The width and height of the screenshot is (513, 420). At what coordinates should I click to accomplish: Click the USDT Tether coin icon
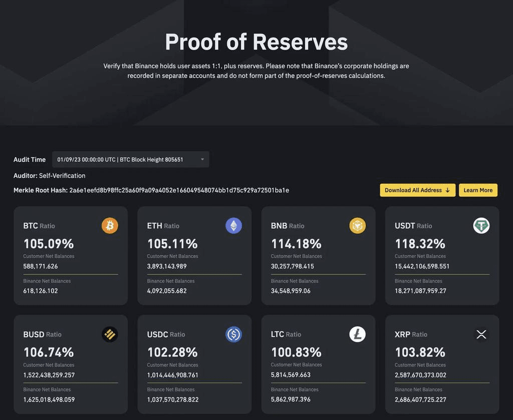coord(481,225)
